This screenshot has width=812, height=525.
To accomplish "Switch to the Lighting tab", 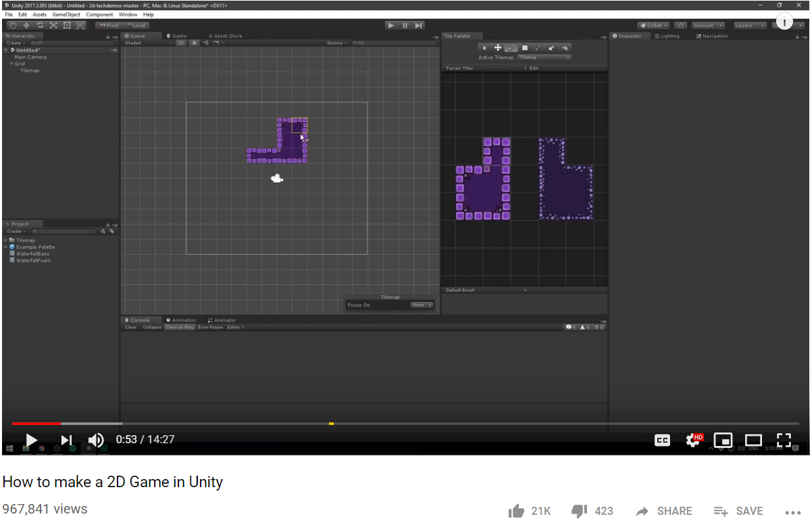I will (667, 36).
